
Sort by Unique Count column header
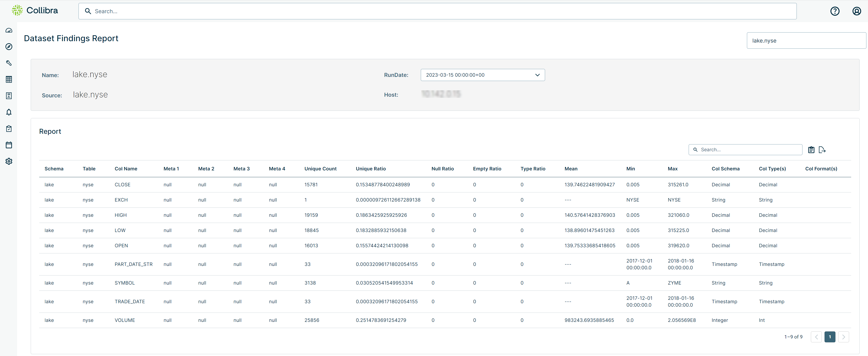320,169
